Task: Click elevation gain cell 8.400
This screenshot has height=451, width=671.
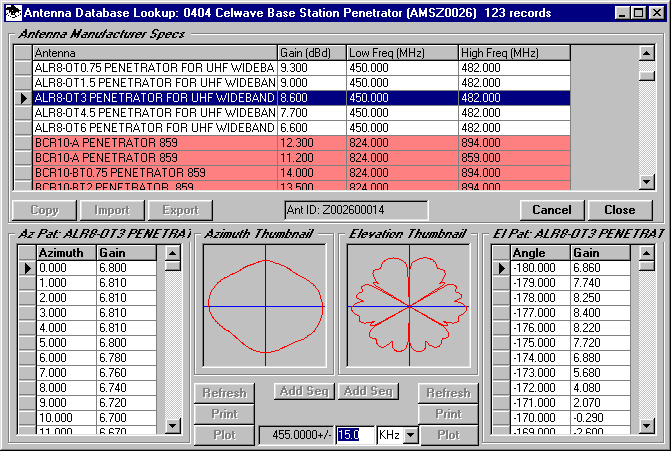Action: pyautogui.click(x=600, y=313)
